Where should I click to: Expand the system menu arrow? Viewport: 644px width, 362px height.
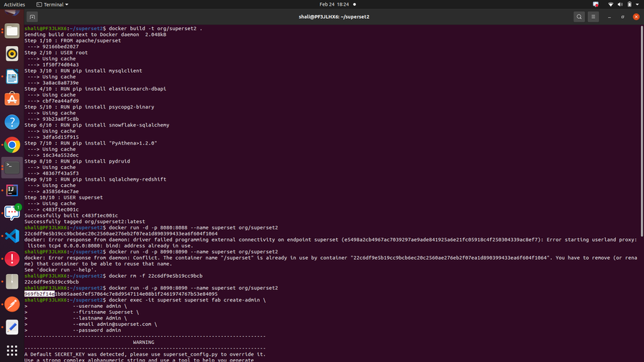pos(637,4)
